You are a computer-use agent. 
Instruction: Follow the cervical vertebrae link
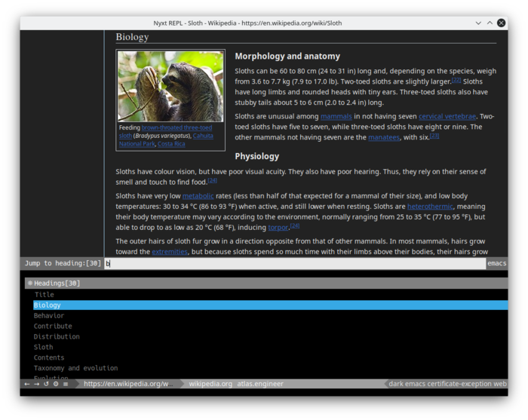[447, 116]
